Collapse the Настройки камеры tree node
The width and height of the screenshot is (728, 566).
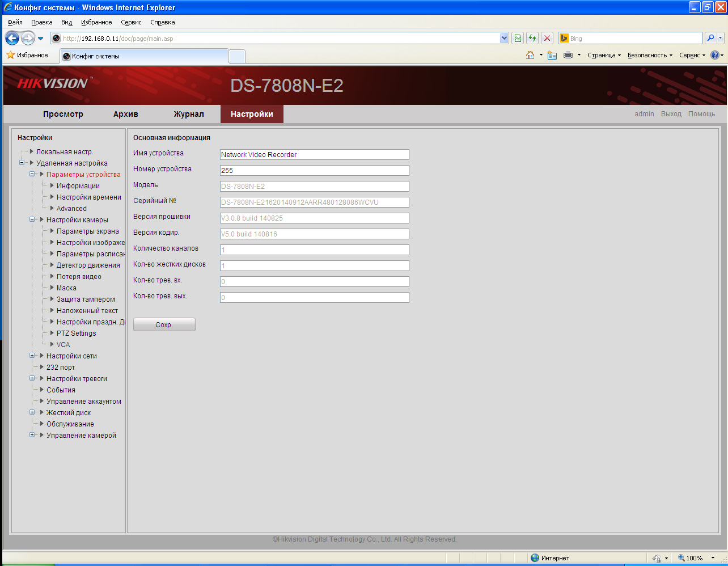point(32,219)
